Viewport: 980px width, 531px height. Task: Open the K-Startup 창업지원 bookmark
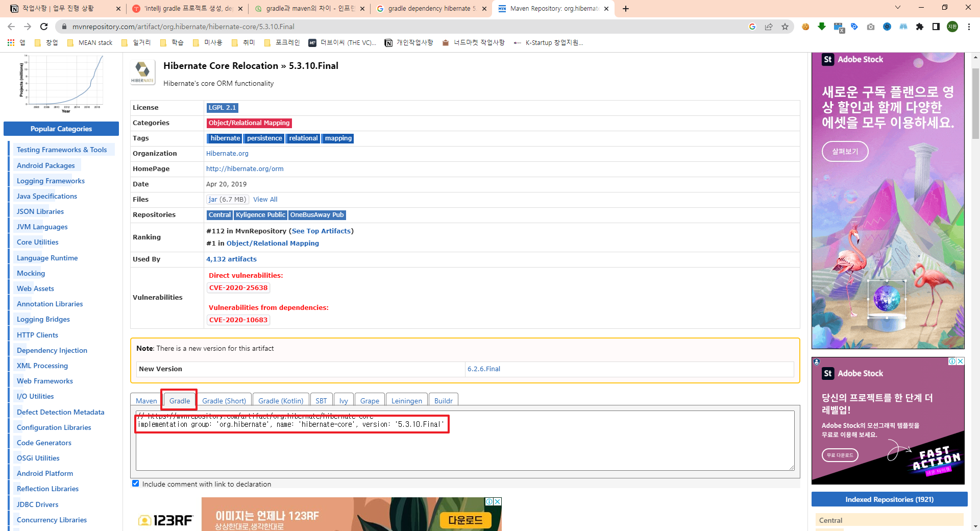coord(549,42)
